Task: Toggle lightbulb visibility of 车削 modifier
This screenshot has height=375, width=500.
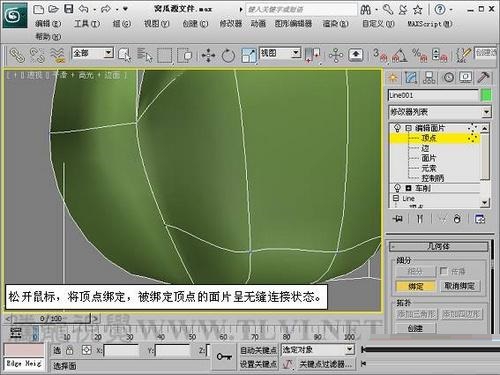Action: pyautogui.click(x=397, y=188)
